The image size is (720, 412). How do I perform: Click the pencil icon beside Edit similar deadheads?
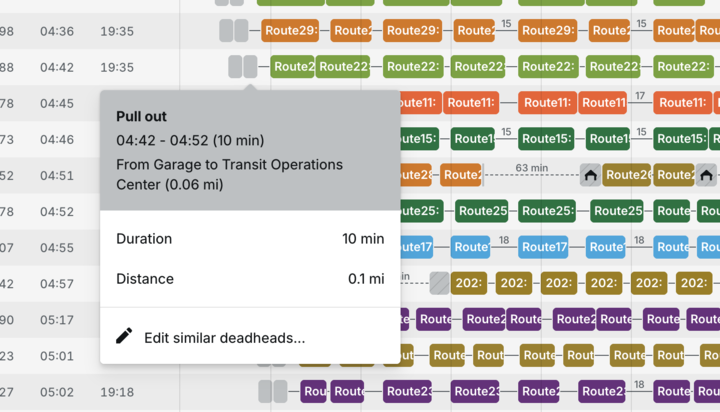pyautogui.click(x=124, y=337)
